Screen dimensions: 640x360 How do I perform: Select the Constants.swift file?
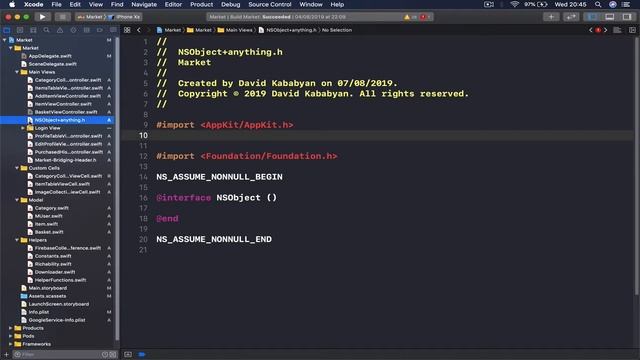tap(53, 256)
